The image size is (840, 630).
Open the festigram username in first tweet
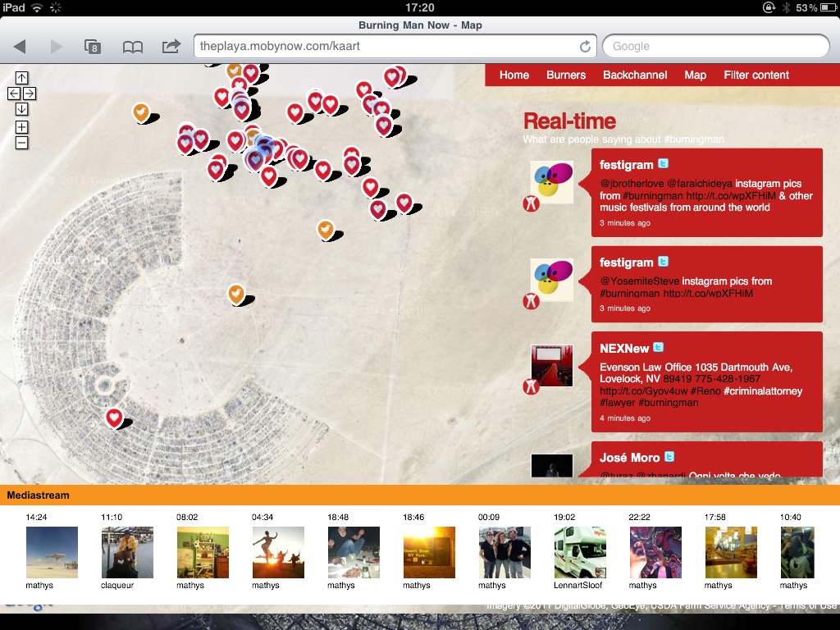[626, 165]
